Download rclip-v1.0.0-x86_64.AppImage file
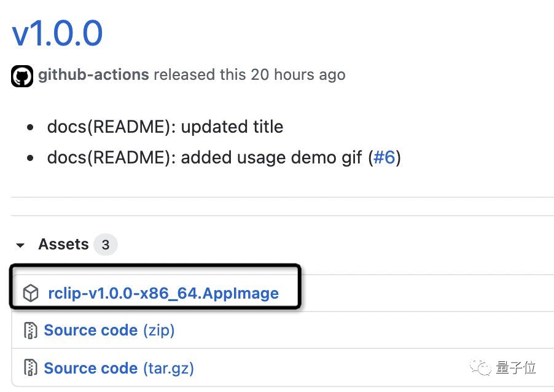 [x=163, y=293]
